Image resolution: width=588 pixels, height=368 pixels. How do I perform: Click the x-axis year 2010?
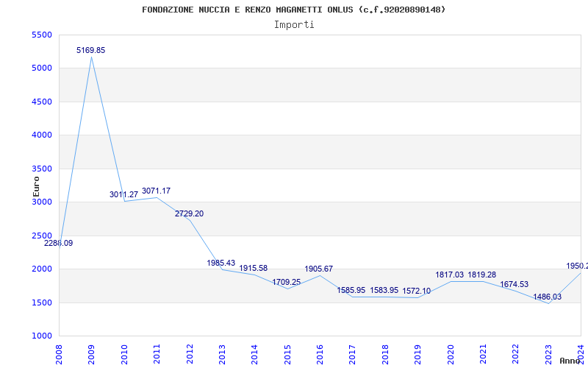[x=124, y=354]
